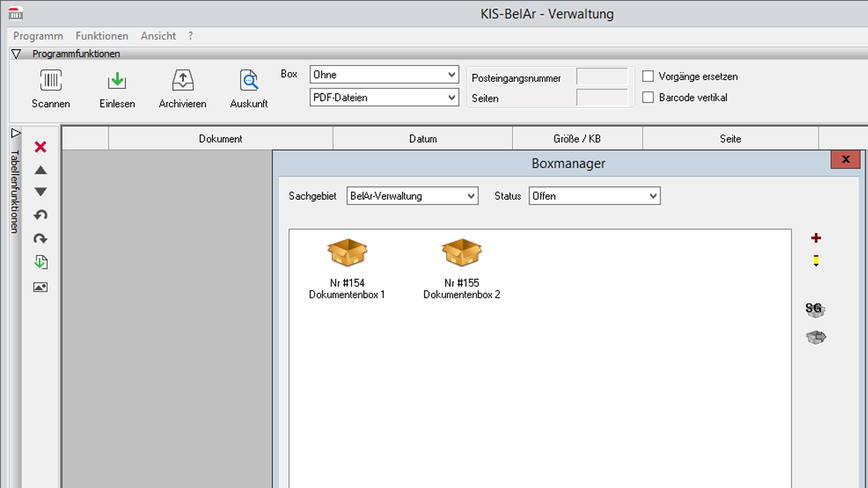The image size is (868, 488).
Task: Open the Box dropdown showing Ohne
Action: [384, 75]
